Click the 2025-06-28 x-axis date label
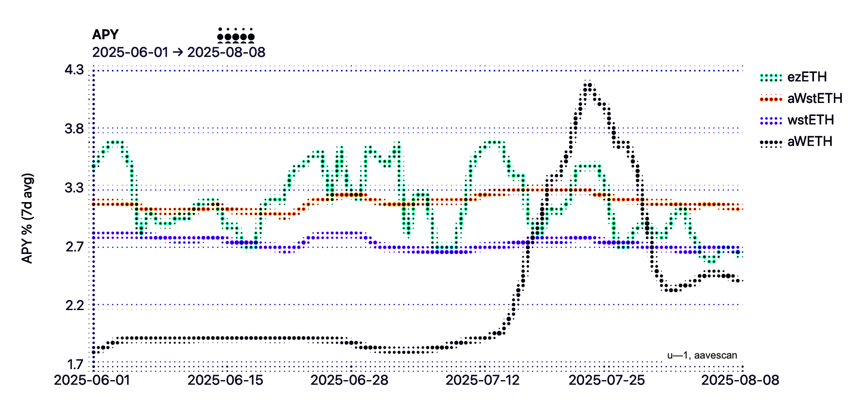 click(349, 380)
